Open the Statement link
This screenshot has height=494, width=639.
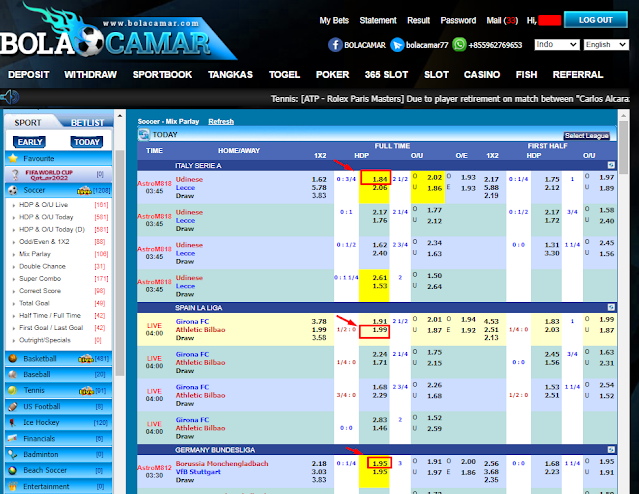pyautogui.click(x=378, y=20)
